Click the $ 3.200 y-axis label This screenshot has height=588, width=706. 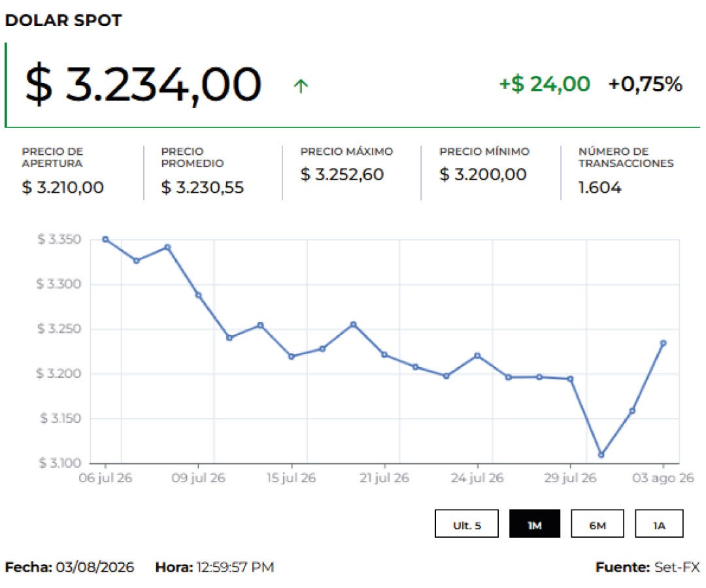coord(59,374)
